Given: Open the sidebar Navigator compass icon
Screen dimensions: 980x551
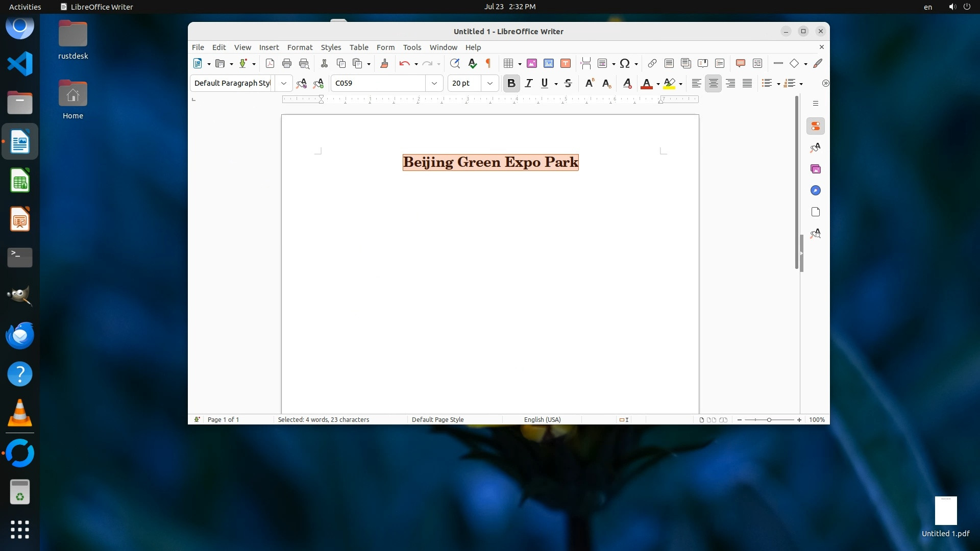Looking at the screenshot, I should [815, 190].
